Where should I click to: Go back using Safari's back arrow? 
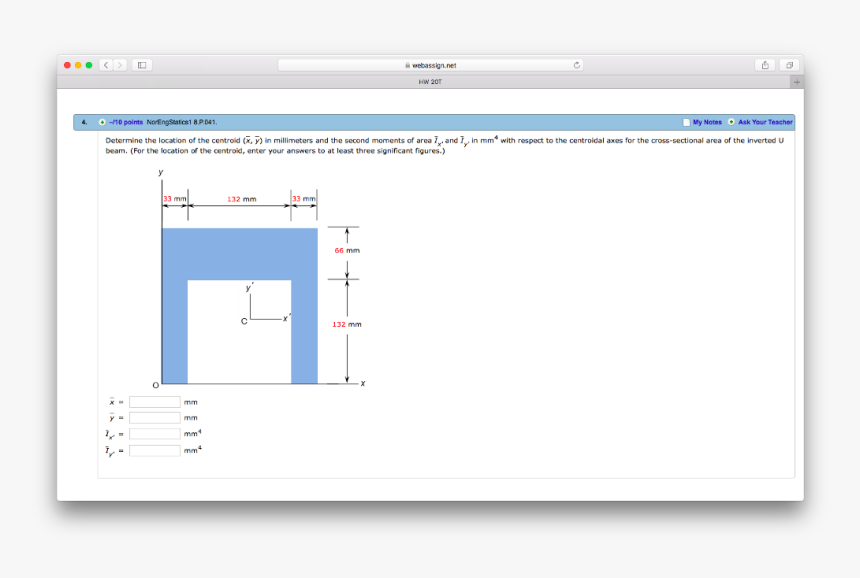click(x=106, y=65)
